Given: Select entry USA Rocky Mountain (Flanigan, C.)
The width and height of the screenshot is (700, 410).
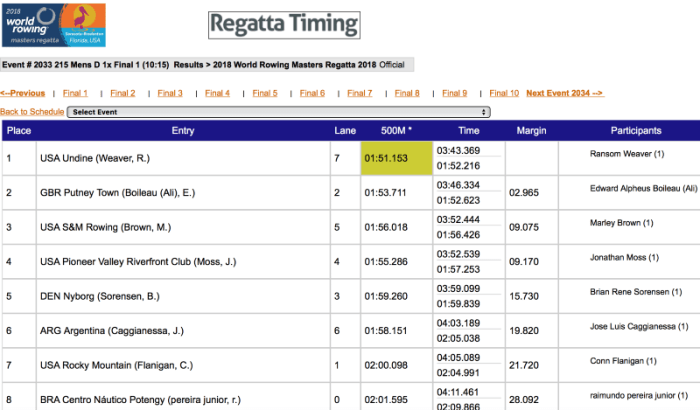Looking at the screenshot, I should (x=116, y=365).
